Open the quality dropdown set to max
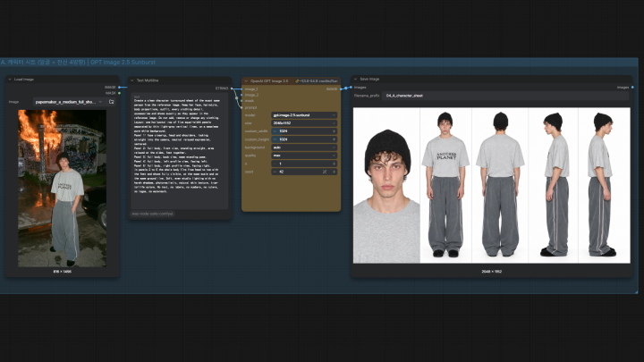The height and width of the screenshot is (362, 644). coord(304,156)
